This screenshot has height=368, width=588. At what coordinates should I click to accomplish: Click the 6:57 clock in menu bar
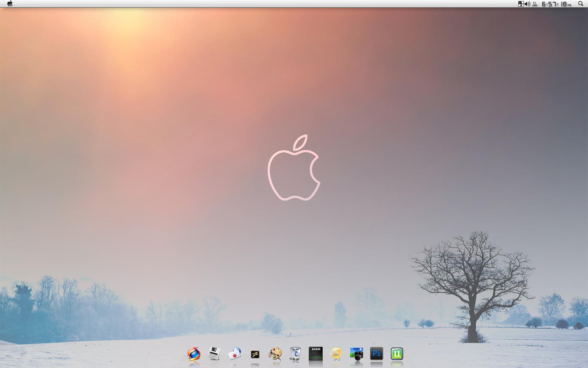coord(556,4)
